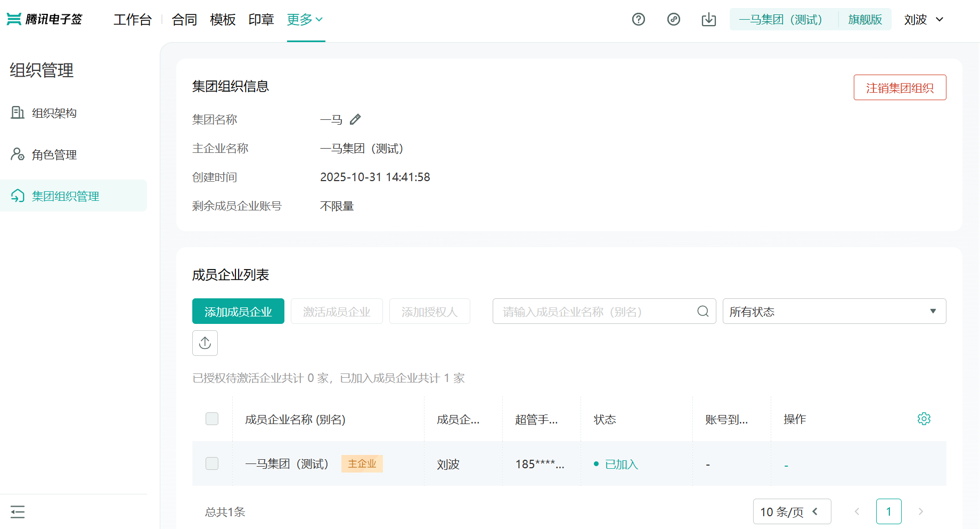Go to the 合同 tab
Screen dimensions: 980x529
pyautogui.click(x=184, y=20)
